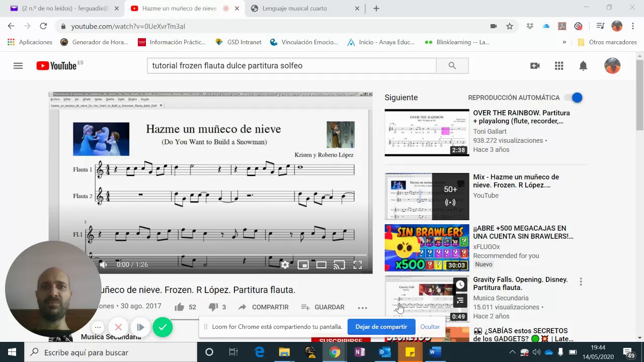Open the GSD Intranet bookmark
644x362 pixels.
click(238, 42)
